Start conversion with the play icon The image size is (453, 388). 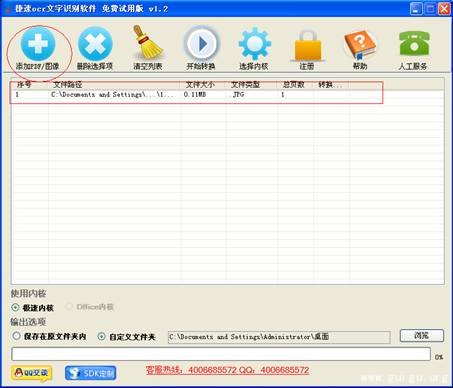point(201,44)
